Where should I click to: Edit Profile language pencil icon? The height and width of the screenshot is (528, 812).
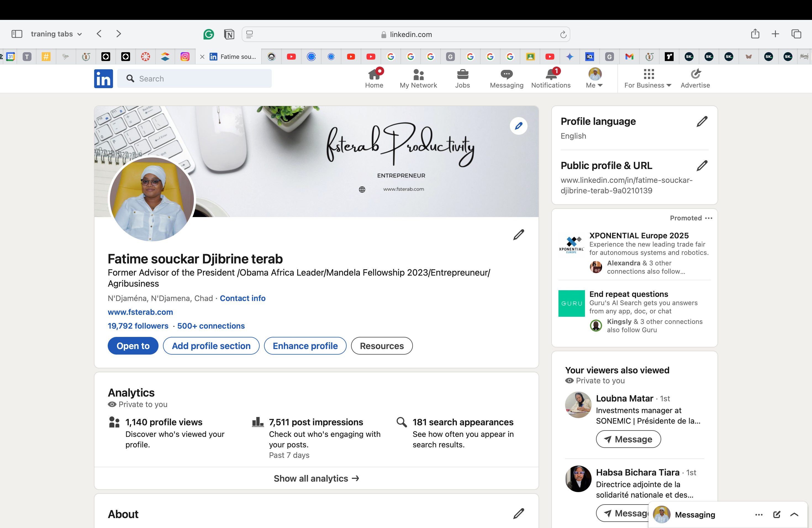pos(702,121)
